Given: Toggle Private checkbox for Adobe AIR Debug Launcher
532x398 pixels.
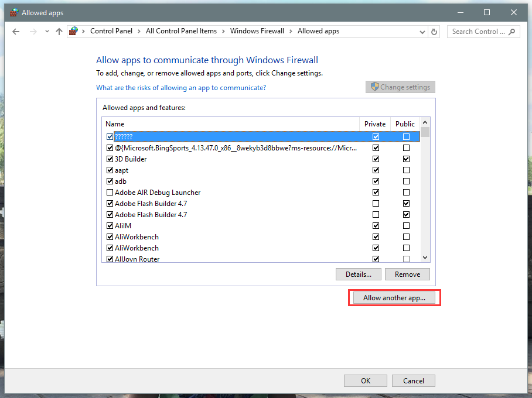Looking at the screenshot, I should click(x=376, y=192).
